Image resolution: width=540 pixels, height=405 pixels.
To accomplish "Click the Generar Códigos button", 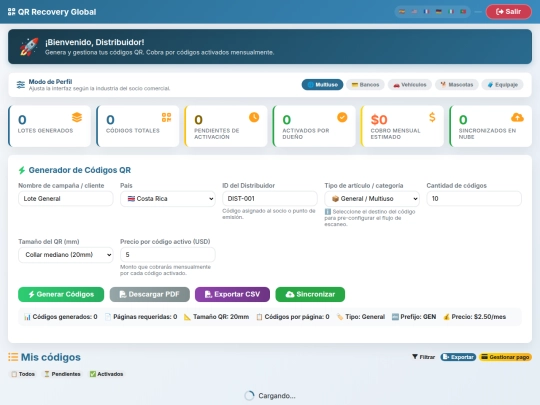I will (x=61, y=294).
